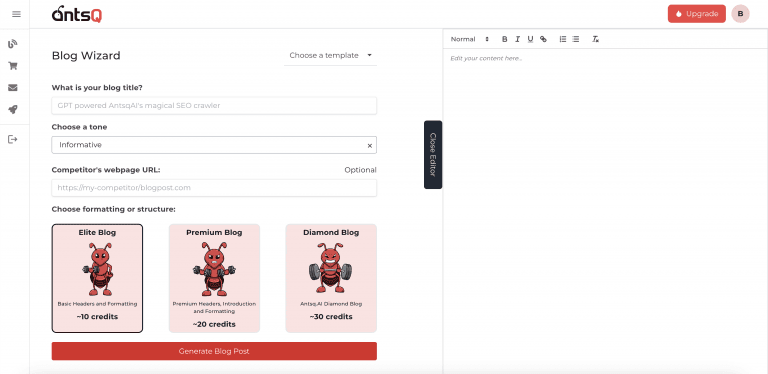Open the rocket sidebar icon
The width and height of the screenshot is (768, 374).
[x=13, y=110]
